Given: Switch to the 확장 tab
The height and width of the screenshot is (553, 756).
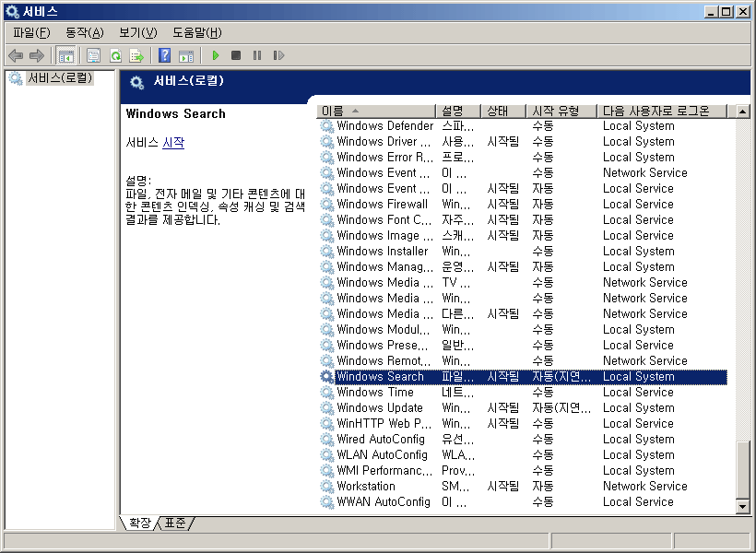Looking at the screenshot, I should tap(140, 523).
